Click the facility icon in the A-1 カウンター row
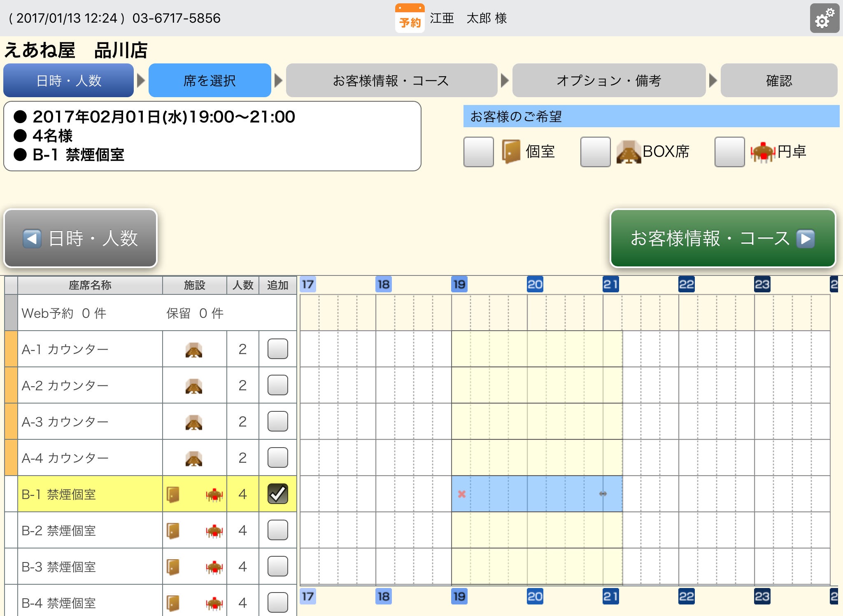The height and width of the screenshot is (616, 843). (x=194, y=350)
